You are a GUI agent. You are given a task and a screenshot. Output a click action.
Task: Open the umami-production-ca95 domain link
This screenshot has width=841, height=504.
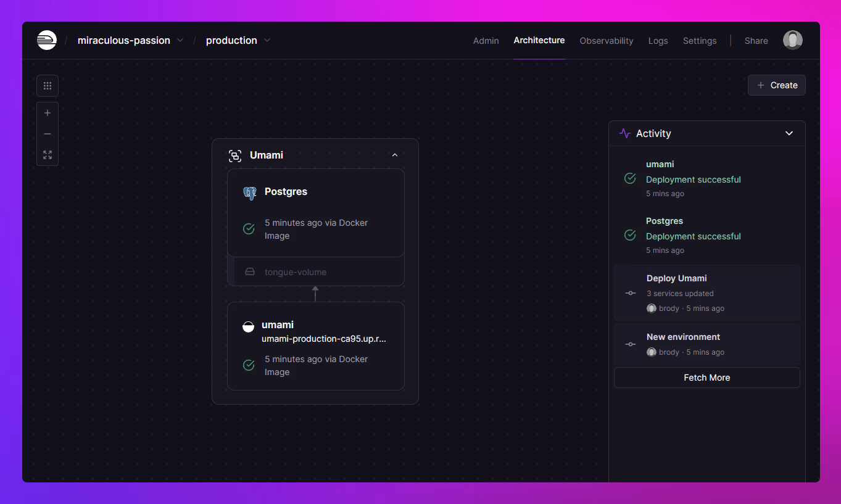tap(324, 339)
